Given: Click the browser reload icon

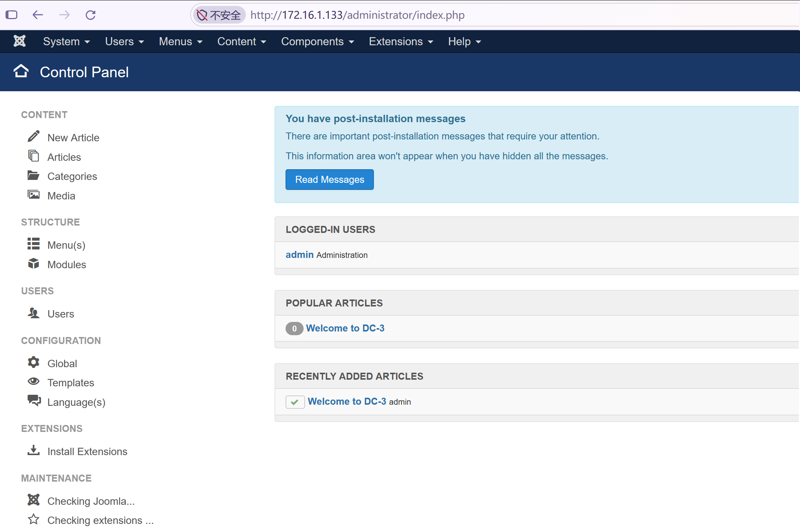Looking at the screenshot, I should tap(91, 15).
